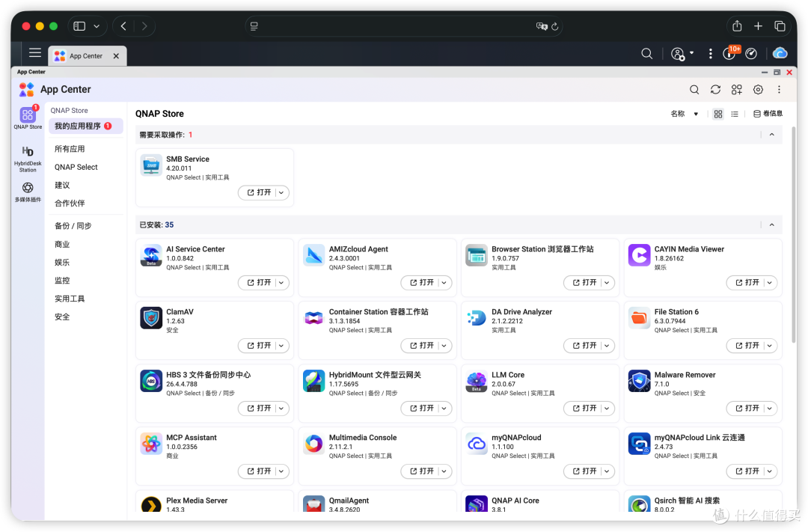Open Container Station with 打开 button

tap(421, 346)
